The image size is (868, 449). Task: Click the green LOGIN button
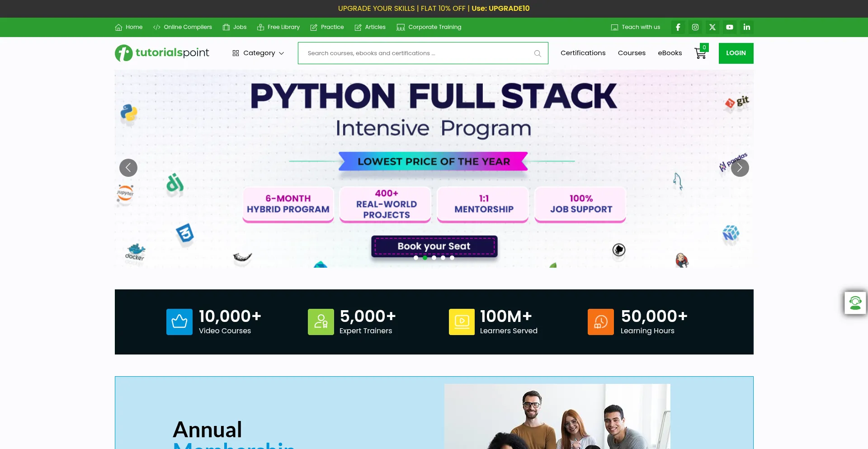coord(736,53)
